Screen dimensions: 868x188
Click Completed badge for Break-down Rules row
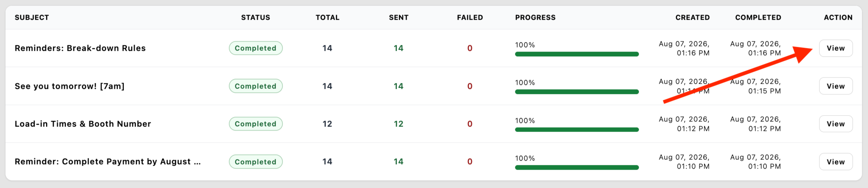tap(256, 48)
